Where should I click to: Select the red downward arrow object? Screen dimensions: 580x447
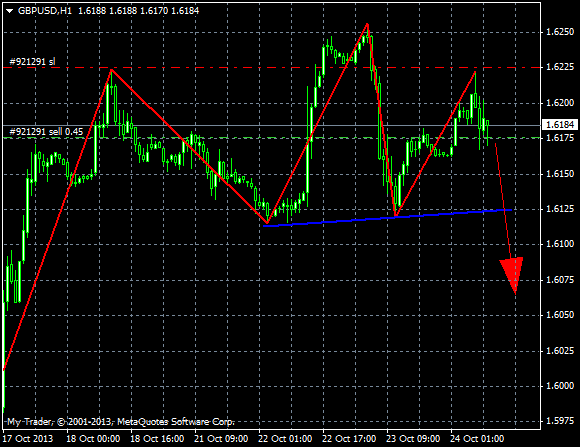pyautogui.click(x=509, y=218)
